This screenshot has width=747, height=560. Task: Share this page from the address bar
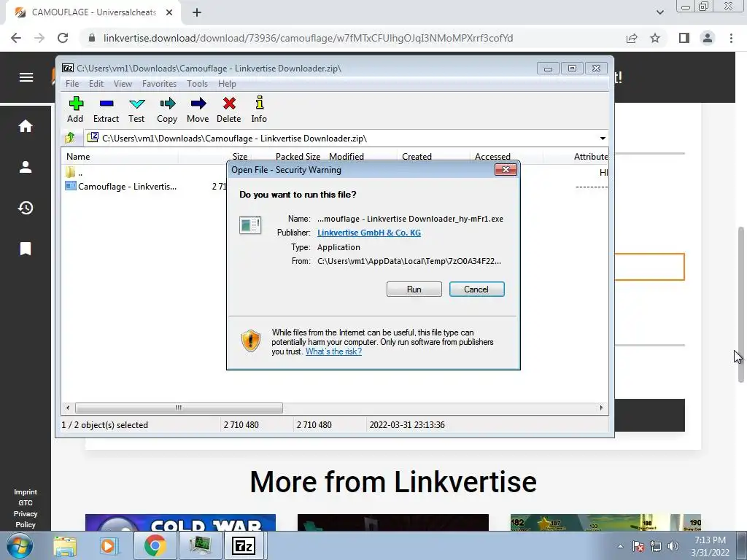pyautogui.click(x=632, y=38)
